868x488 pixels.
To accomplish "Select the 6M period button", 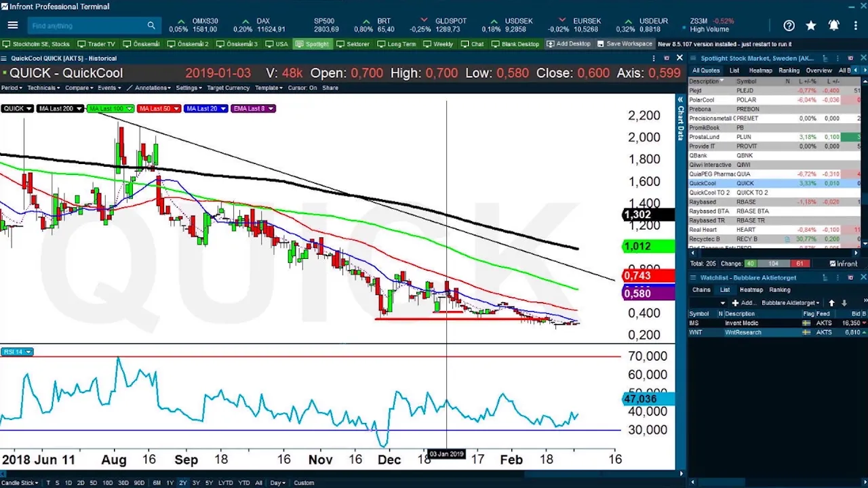I will coord(157,483).
